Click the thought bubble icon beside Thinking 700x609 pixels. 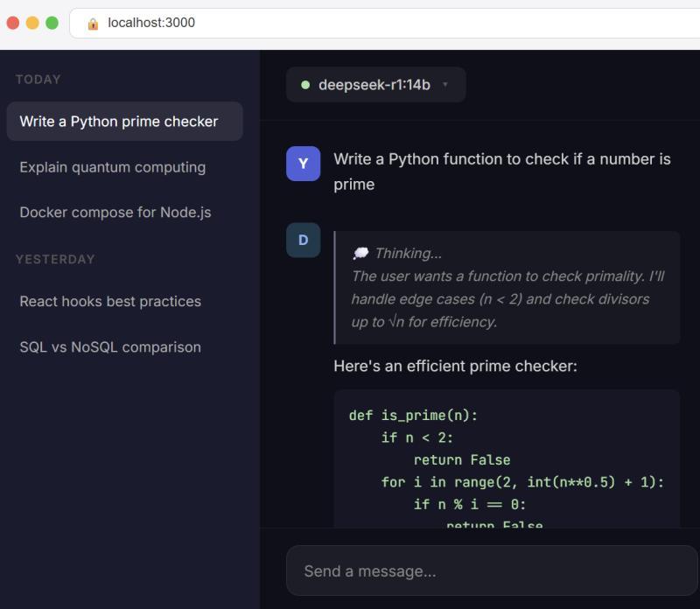(360, 253)
